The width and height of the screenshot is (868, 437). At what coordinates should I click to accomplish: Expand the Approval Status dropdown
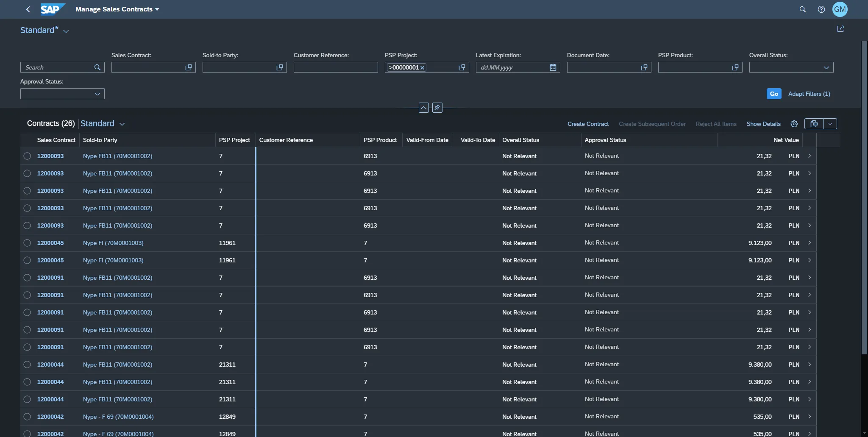tap(97, 94)
